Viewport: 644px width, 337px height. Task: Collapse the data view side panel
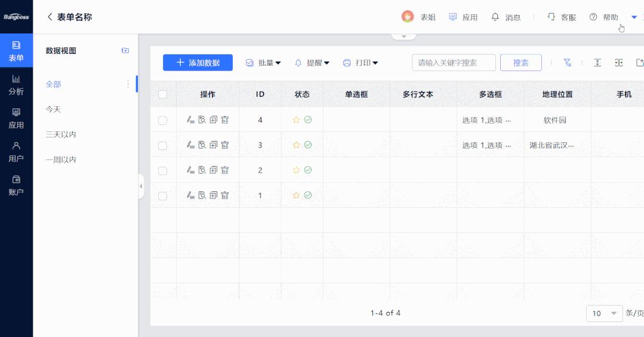141,186
